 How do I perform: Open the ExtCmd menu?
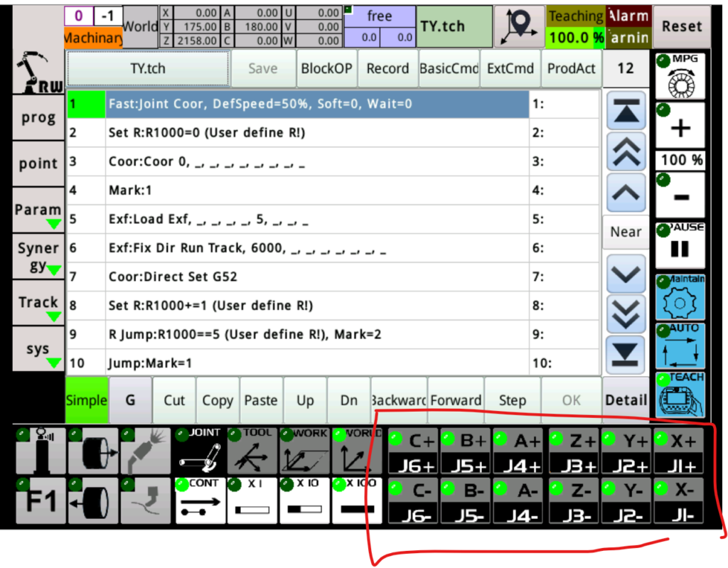coord(510,69)
